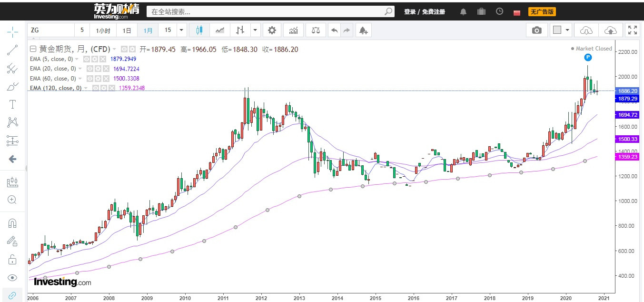Expand the time interval dropdown arrow

point(181,30)
